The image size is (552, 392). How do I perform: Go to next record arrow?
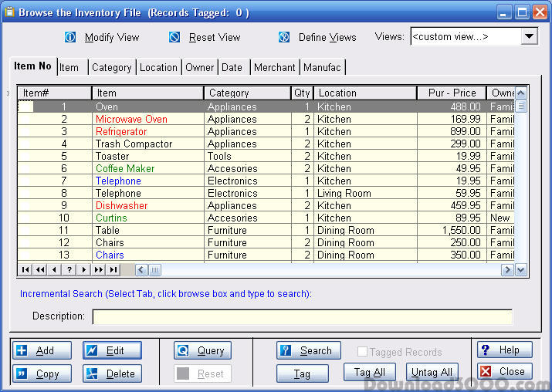(x=84, y=270)
